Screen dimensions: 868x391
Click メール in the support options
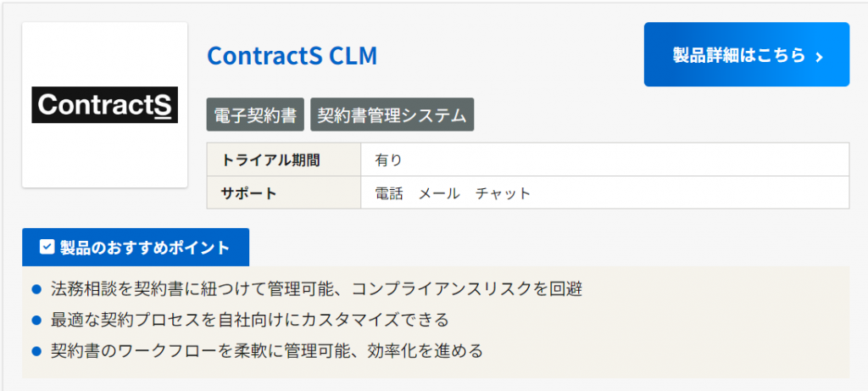coord(439,193)
